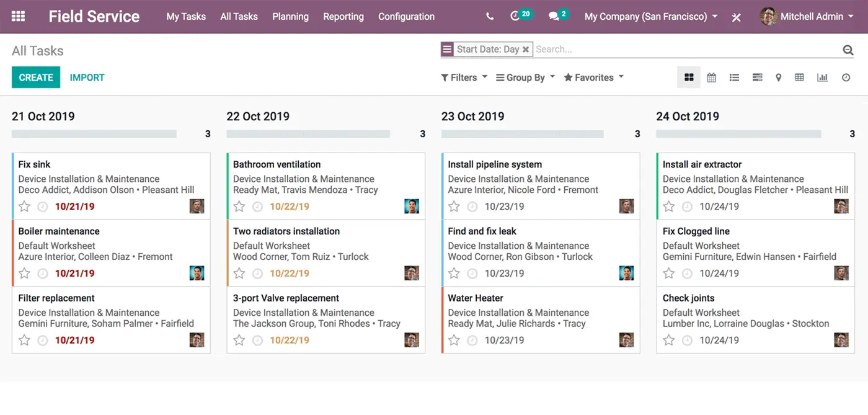Open the apps grid menu icon
This screenshot has height=415, width=868.
coord(19,17)
